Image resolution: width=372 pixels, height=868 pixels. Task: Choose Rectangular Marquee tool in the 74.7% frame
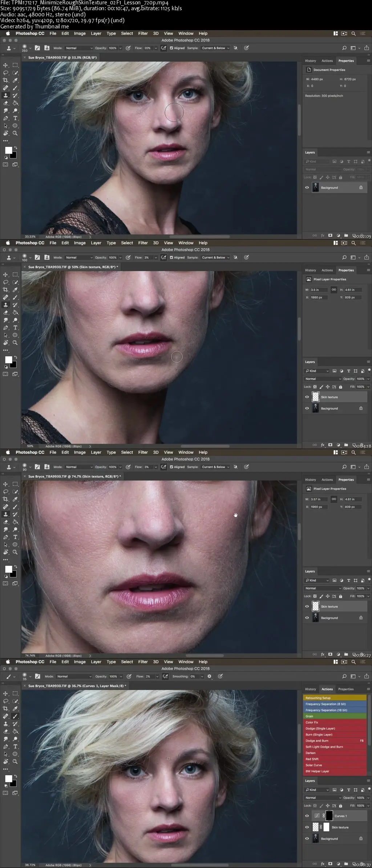coord(15,484)
